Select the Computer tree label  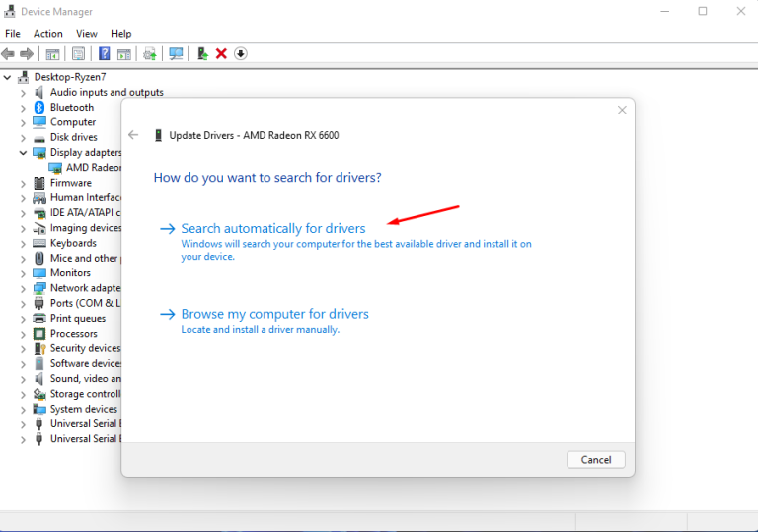[73, 122]
